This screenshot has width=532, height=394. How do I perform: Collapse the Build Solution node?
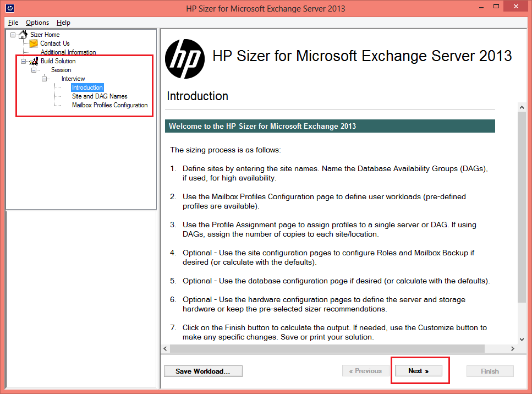tap(23, 62)
